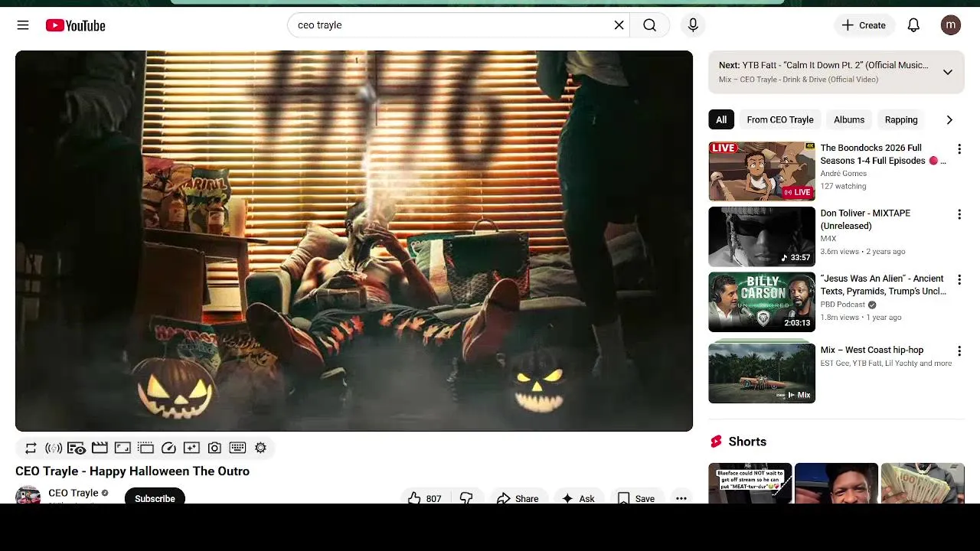The height and width of the screenshot is (551, 980).
Task: Open West Coast hip-hop mix thumbnail
Action: point(762,373)
